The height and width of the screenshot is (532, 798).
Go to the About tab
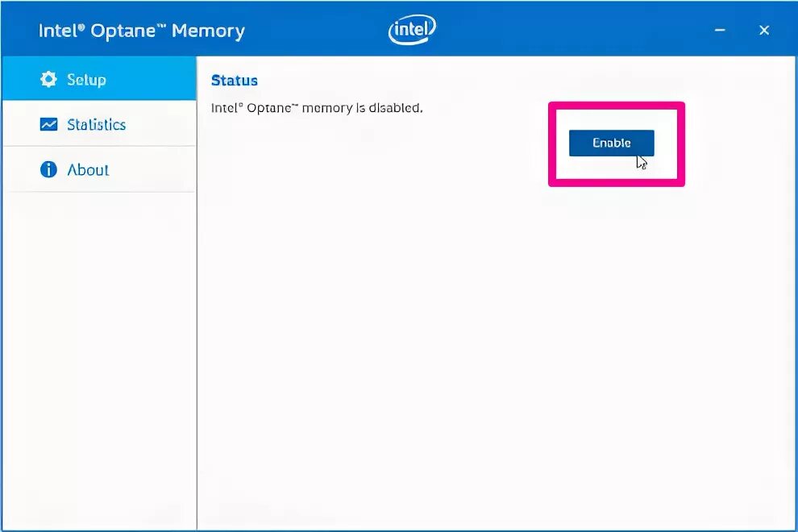pyautogui.click(x=88, y=169)
